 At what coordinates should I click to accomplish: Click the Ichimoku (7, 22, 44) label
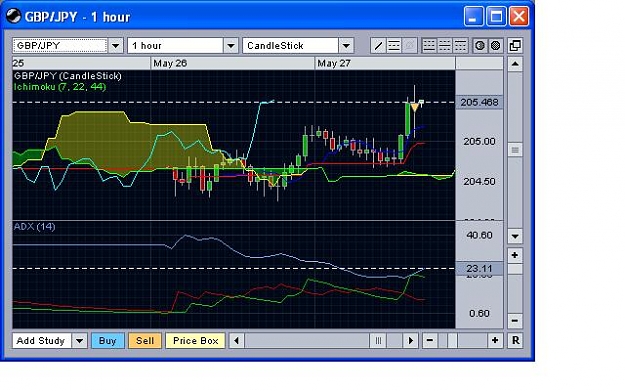(x=60, y=86)
